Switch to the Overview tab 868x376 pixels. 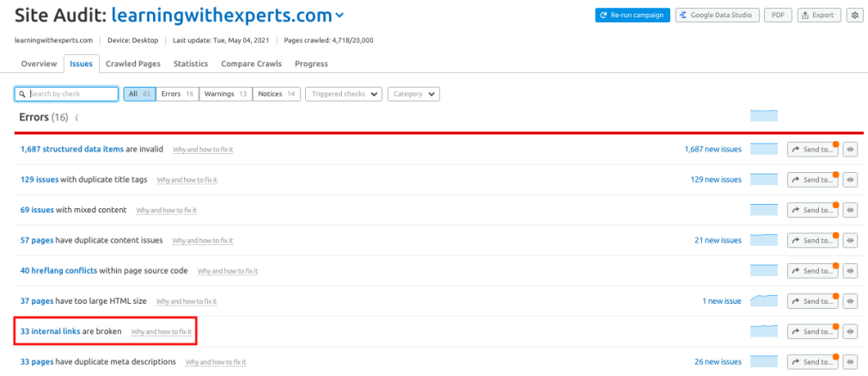click(x=39, y=64)
